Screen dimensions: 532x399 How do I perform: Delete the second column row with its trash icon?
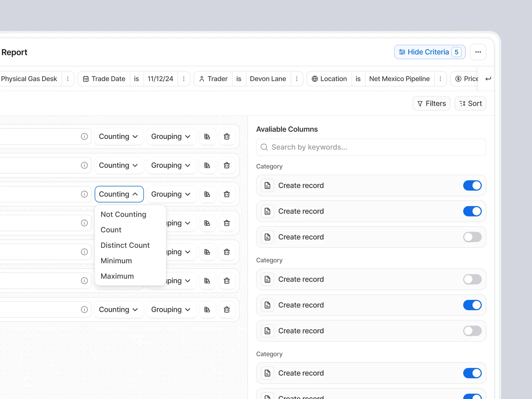tap(227, 165)
